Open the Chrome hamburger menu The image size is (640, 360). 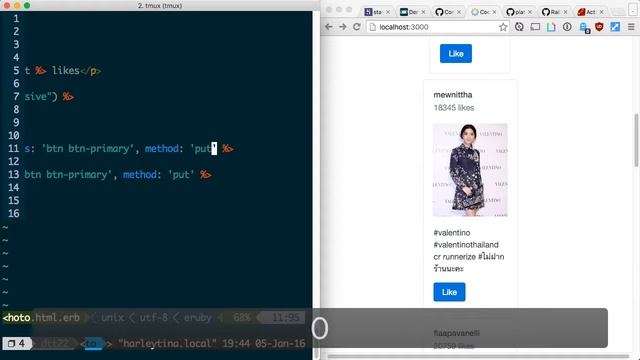pos(631,27)
